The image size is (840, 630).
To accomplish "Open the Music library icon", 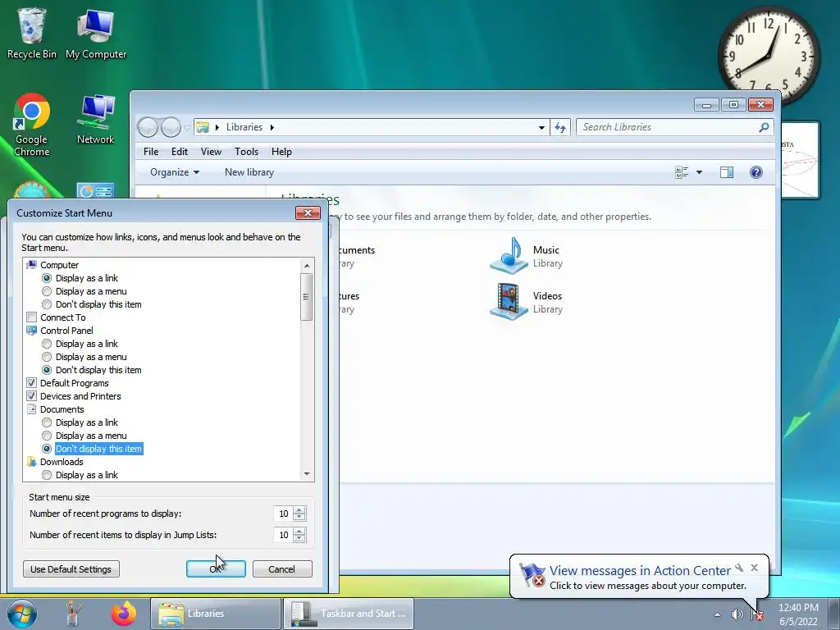I will point(509,256).
